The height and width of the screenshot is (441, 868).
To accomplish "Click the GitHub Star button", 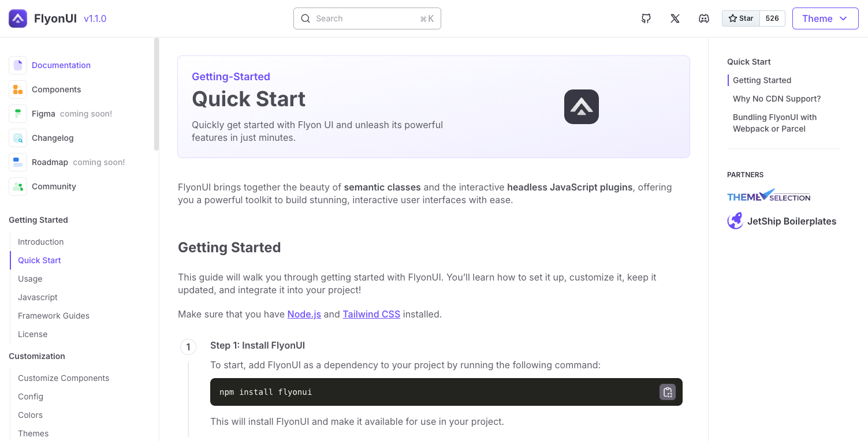I will click(x=741, y=18).
